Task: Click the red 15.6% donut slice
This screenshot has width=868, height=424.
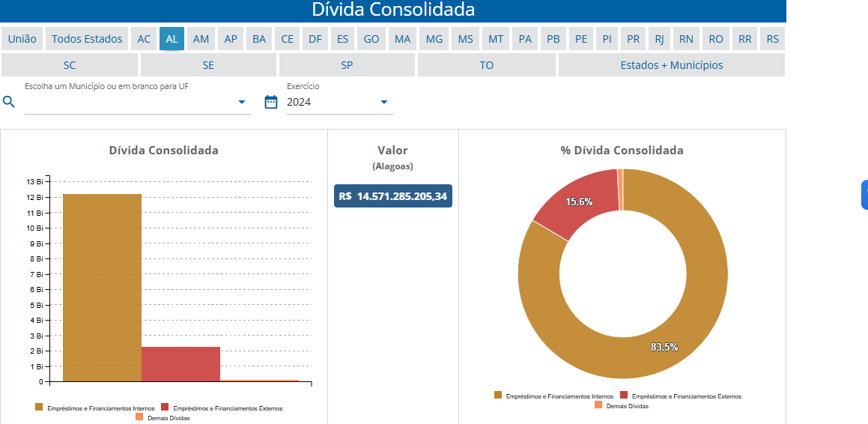Action: [575, 199]
